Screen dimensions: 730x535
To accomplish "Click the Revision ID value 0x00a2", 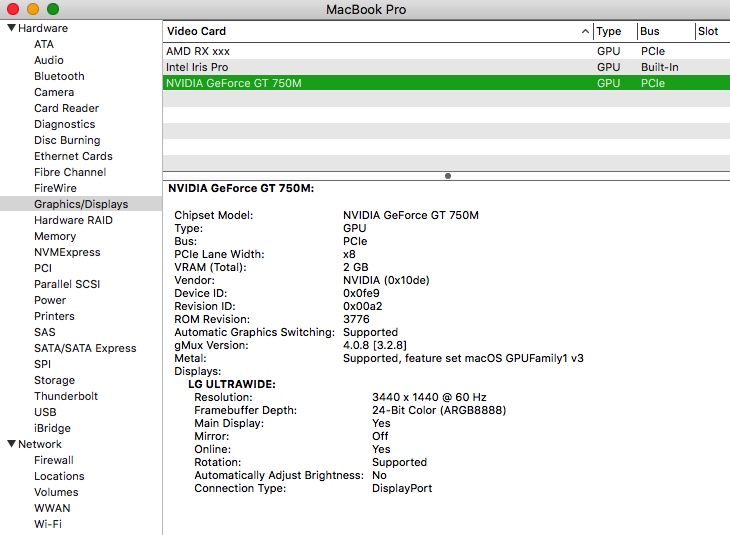I will click(363, 306).
